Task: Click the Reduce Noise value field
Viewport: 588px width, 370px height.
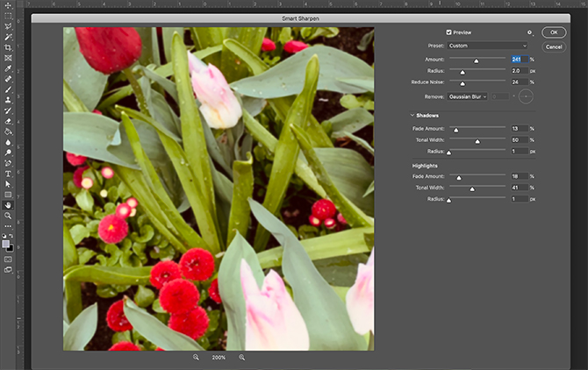Action: (520, 82)
